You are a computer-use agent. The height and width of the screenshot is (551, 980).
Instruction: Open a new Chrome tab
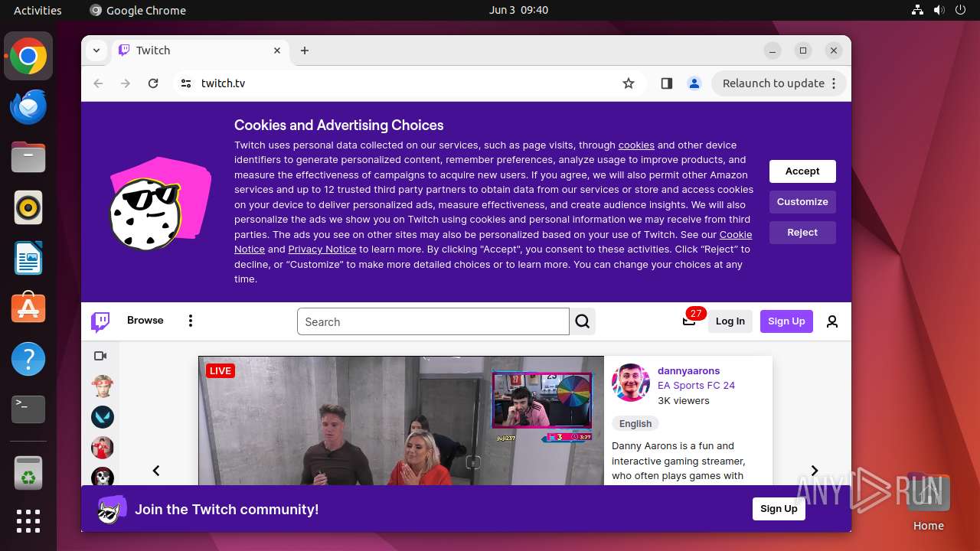pyautogui.click(x=305, y=51)
